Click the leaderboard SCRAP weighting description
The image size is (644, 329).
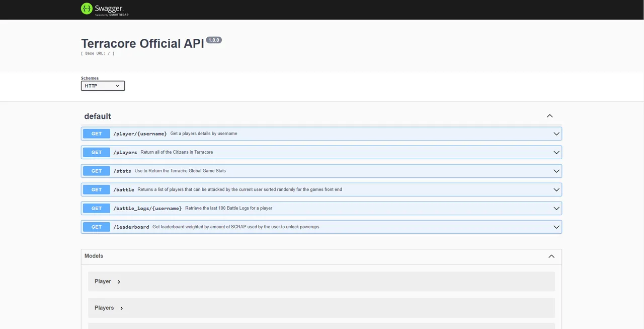(235, 227)
